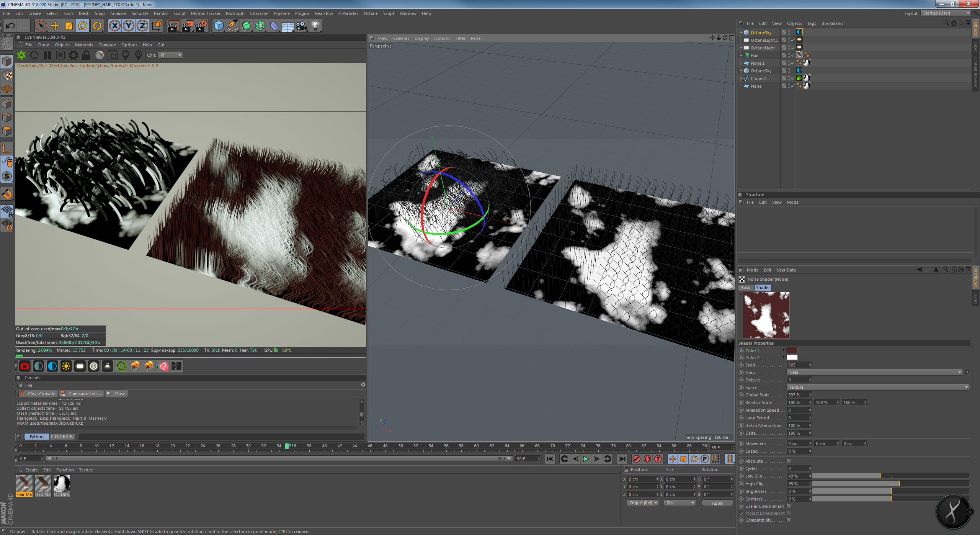Add a Cube primitive object
The height and width of the screenshot is (535, 980).
tap(219, 26)
